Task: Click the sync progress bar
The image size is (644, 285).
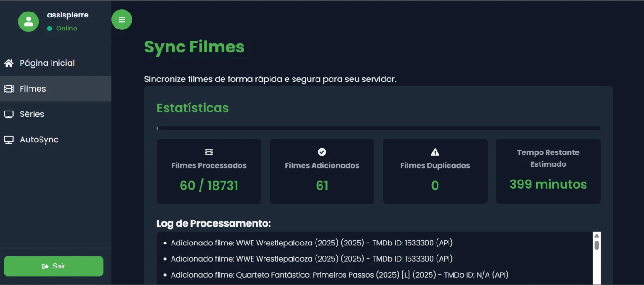Action: (378, 128)
